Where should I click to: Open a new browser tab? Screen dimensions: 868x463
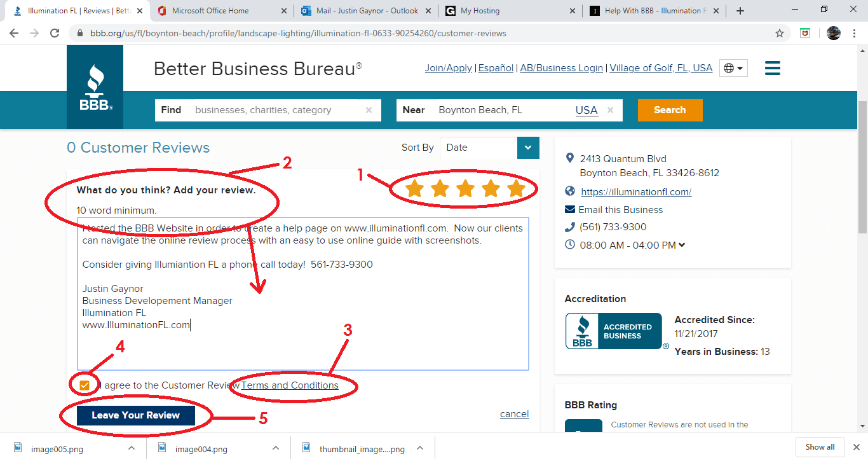(x=740, y=11)
